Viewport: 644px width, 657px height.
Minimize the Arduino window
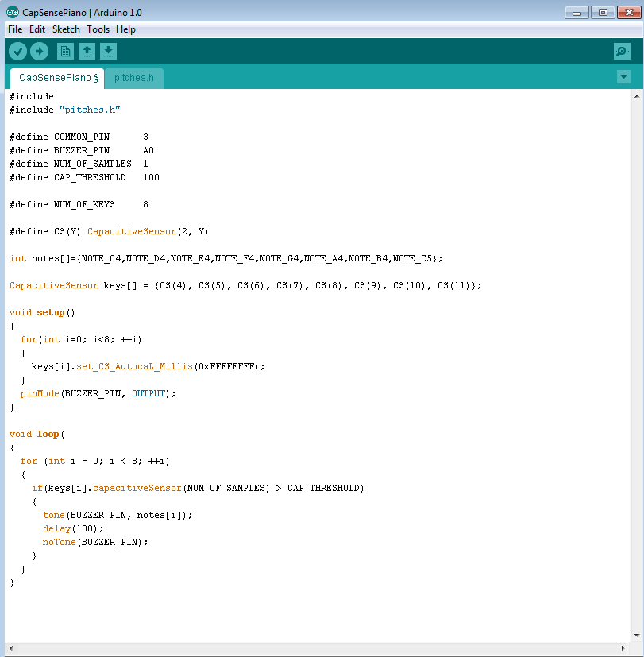[x=577, y=13]
